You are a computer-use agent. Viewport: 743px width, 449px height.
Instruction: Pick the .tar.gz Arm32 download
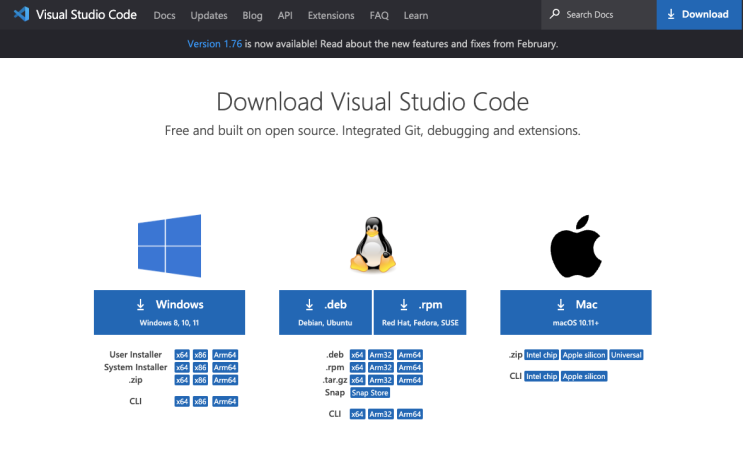(x=381, y=380)
